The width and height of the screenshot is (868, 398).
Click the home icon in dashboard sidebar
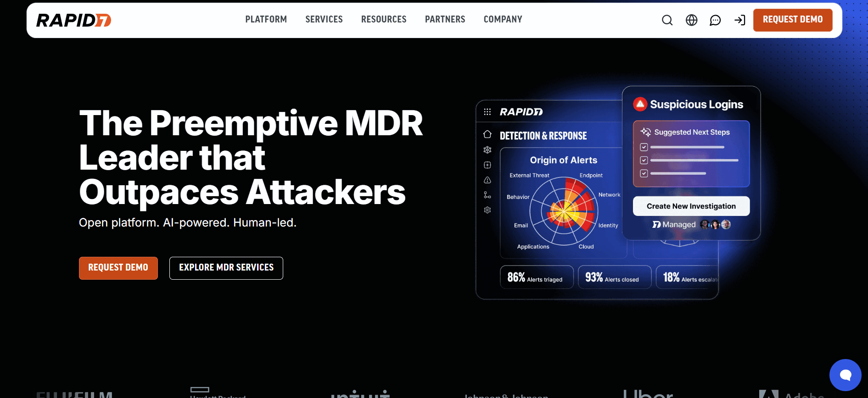point(487,134)
